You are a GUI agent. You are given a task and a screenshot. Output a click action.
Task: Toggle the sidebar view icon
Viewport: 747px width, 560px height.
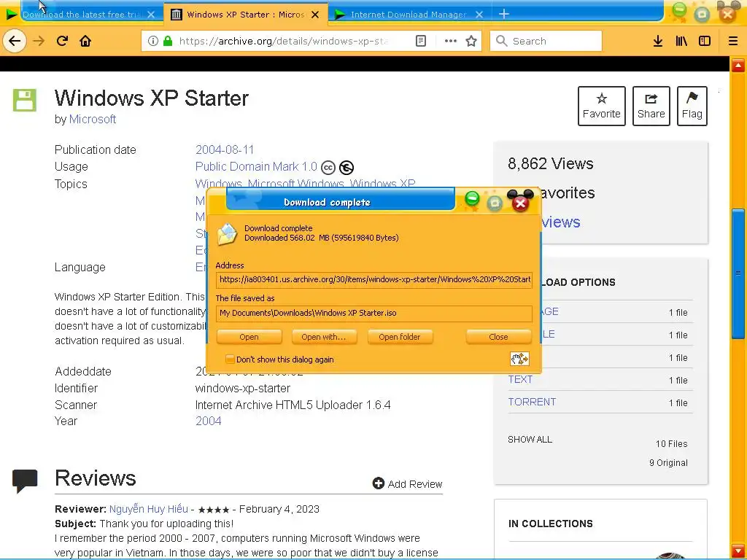(x=705, y=41)
